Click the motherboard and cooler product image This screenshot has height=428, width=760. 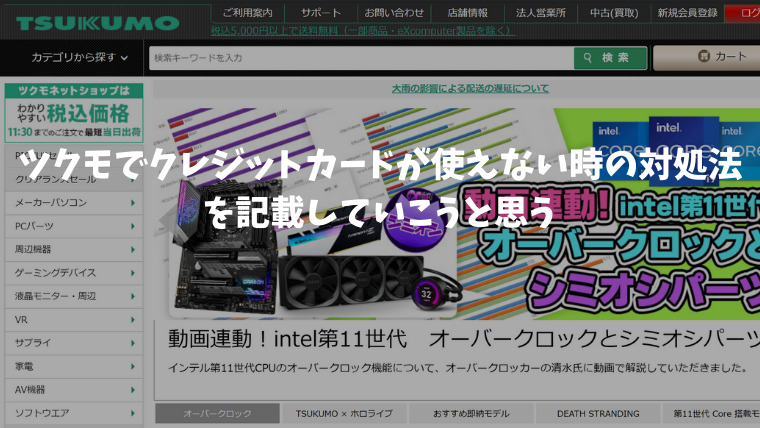[313, 250]
